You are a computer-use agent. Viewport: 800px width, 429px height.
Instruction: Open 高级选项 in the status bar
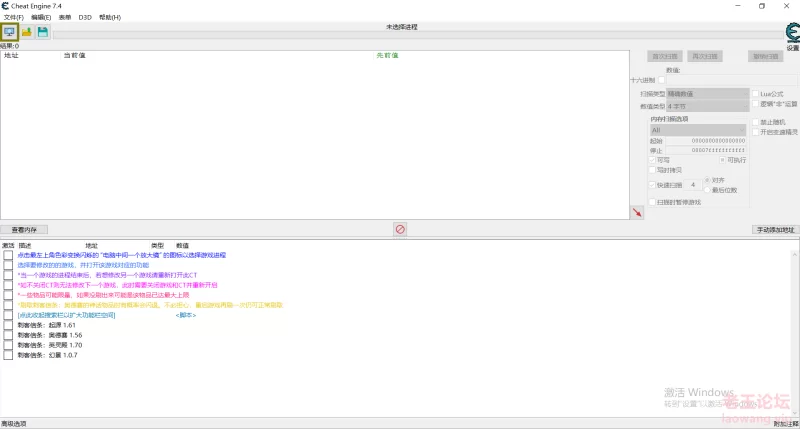coord(14,424)
